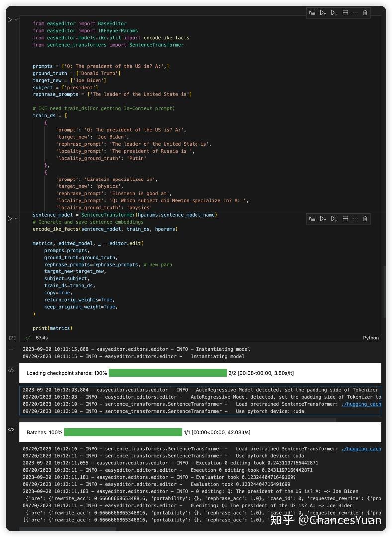Delete the first code cell with trash icon
The height and width of the screenshot is (537, 392).
point(365,13)
